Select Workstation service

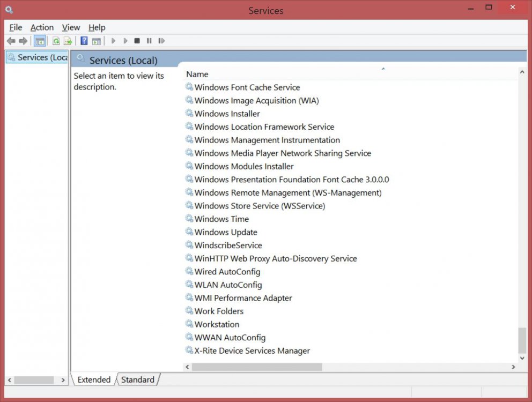pyautogui.click(x=212, y=324)
